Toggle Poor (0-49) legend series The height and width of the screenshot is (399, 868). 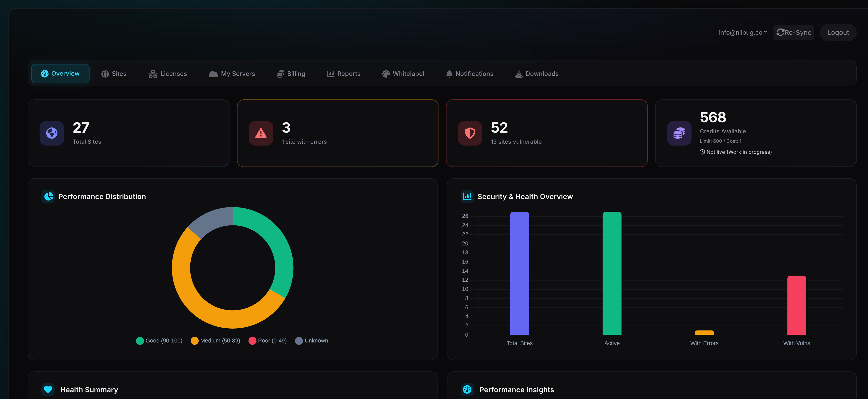268,341
